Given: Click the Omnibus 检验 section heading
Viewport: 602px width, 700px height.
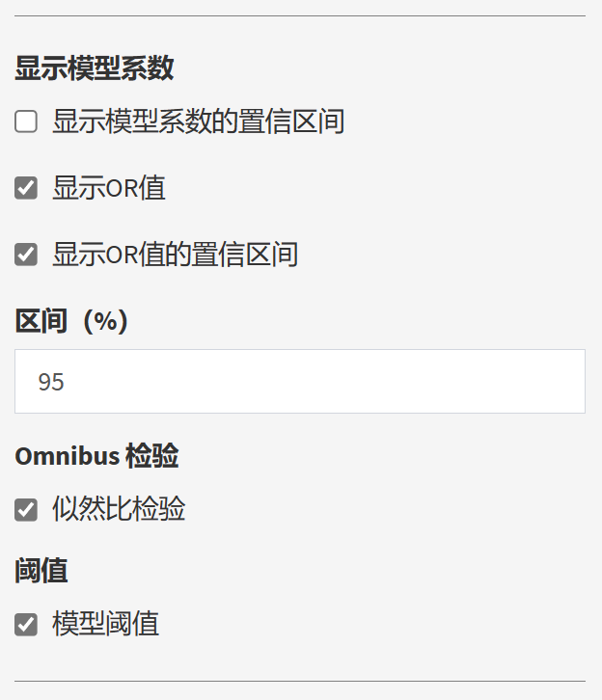Looking at the screenshot, I should click(96, 456).
